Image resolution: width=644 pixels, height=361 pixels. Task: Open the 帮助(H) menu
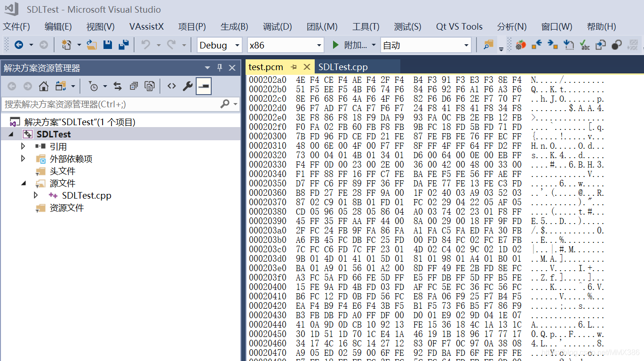point(601,27)
